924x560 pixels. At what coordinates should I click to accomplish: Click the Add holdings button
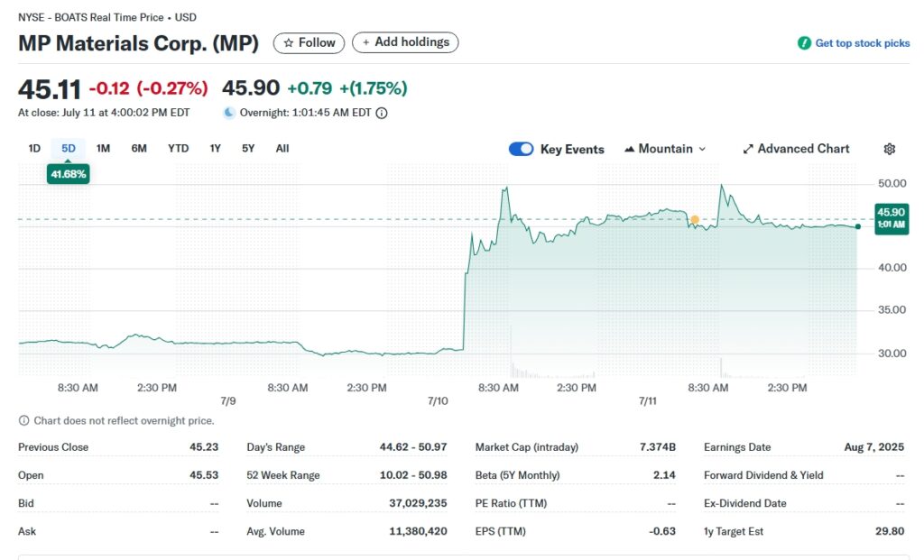coord(405,42)
